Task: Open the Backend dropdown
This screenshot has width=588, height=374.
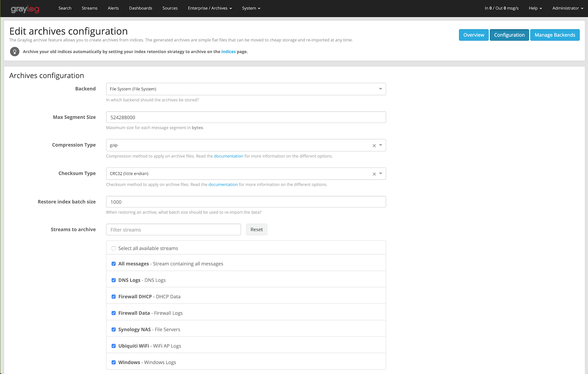Action: pos(380,89)
